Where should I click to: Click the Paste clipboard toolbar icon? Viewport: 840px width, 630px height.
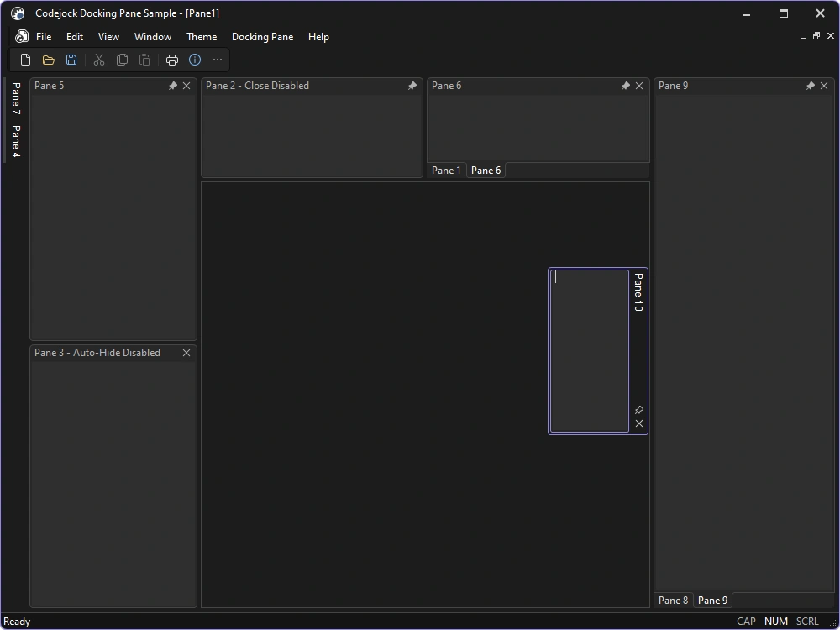144,60
